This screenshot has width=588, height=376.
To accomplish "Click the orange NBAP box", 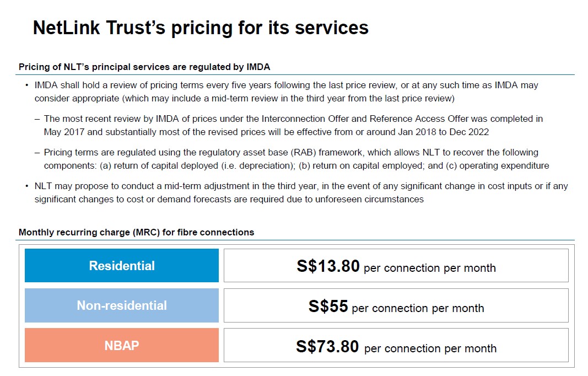I will click(x=122, y=346).
